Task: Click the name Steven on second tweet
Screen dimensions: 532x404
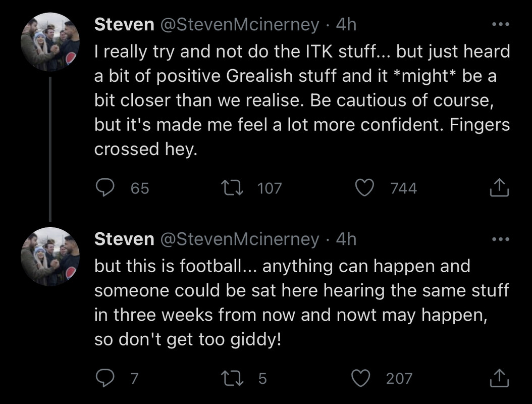Action: tap(124, 239)
